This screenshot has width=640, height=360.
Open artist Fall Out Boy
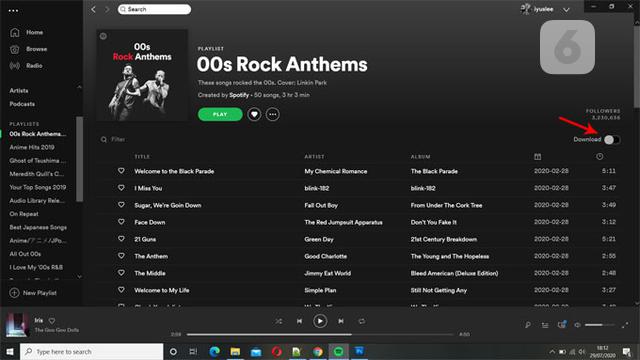(x=321, y=205)
